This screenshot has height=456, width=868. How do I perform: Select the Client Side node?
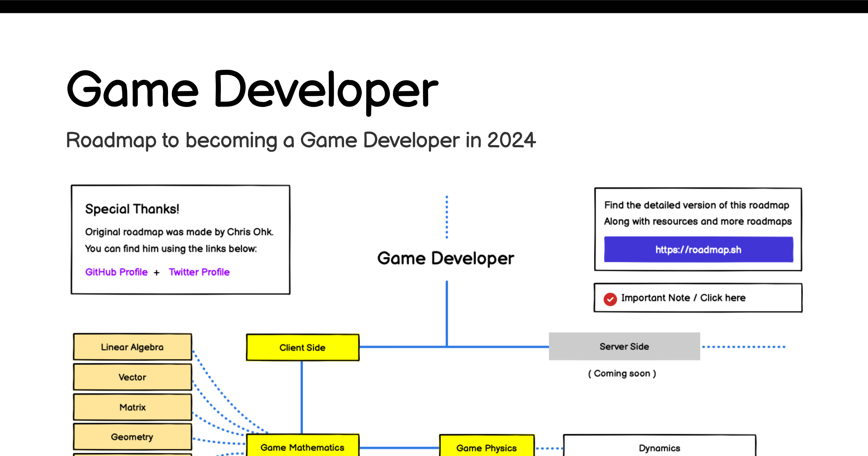coord(302,347)
